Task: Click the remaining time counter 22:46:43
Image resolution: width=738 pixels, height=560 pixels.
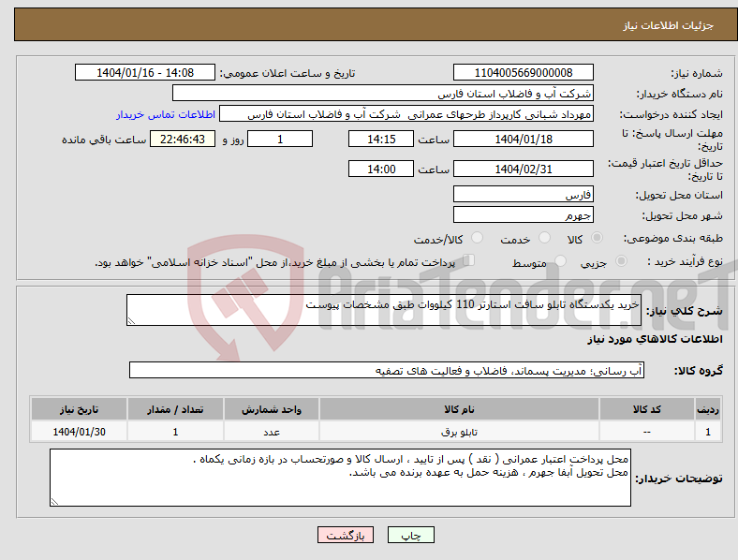Action: click(183, 139)
